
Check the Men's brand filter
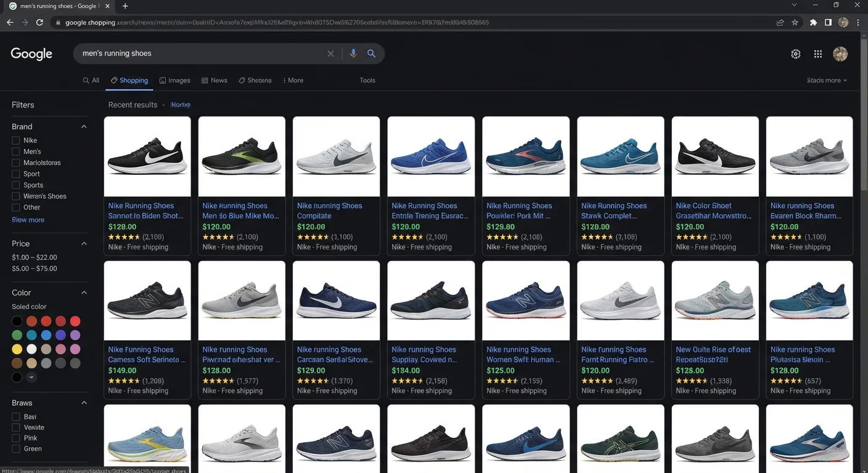coord(16,152)
